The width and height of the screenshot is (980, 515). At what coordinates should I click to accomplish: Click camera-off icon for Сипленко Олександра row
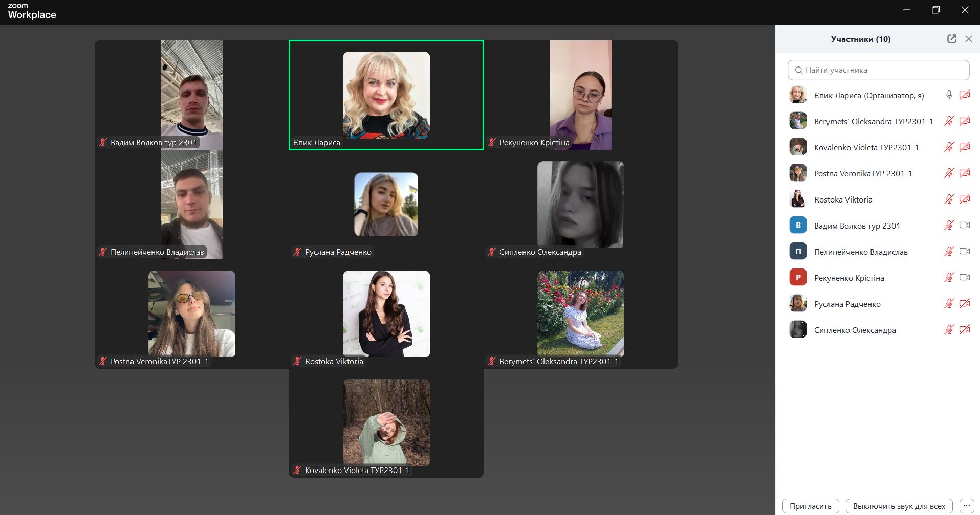[965, 330]
